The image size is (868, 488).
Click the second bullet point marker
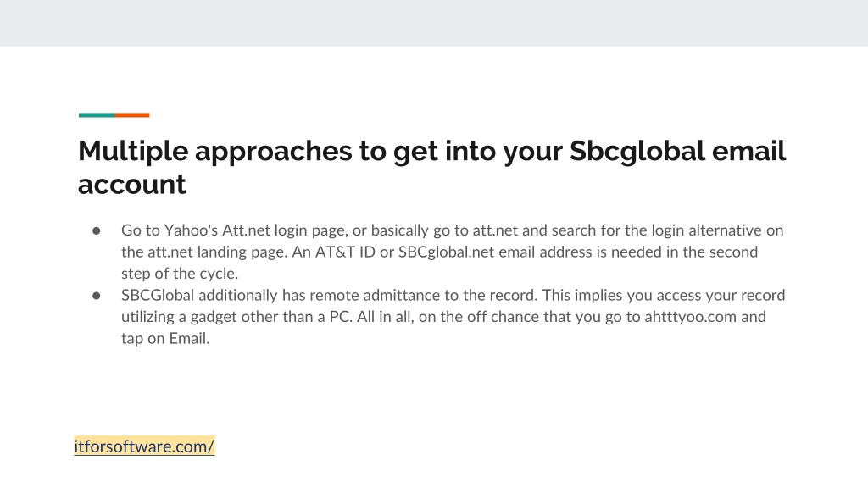tap(97, 296)
